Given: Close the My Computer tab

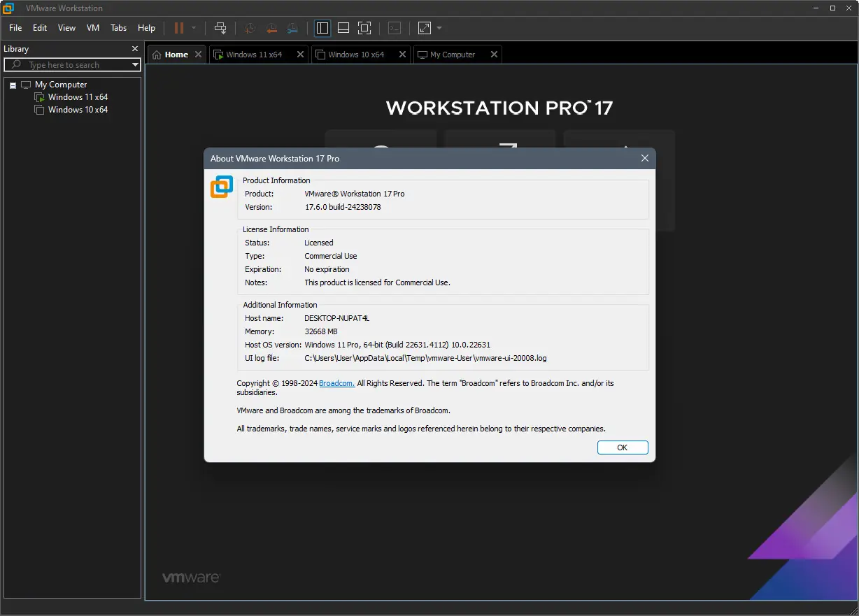Looking at the screenshot, I should [495, 55].
